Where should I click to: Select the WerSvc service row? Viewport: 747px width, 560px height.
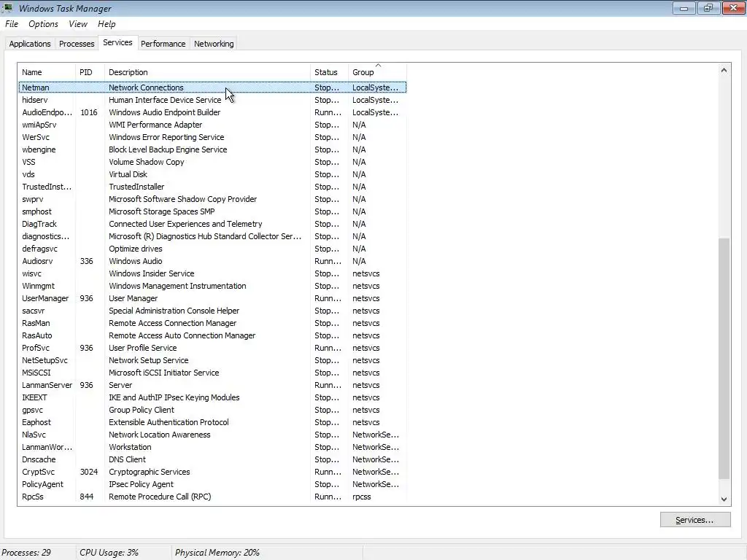point(212,137)
